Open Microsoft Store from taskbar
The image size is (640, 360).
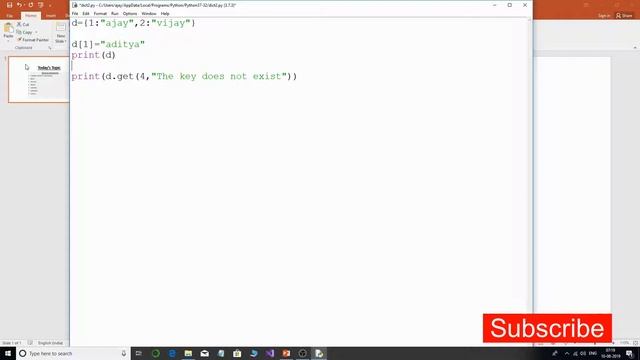click(x=237, y=353)
